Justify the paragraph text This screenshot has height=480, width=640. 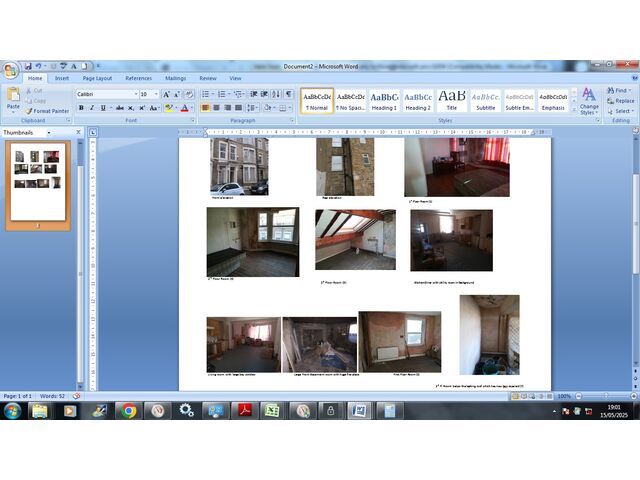[x=238, y=108]
